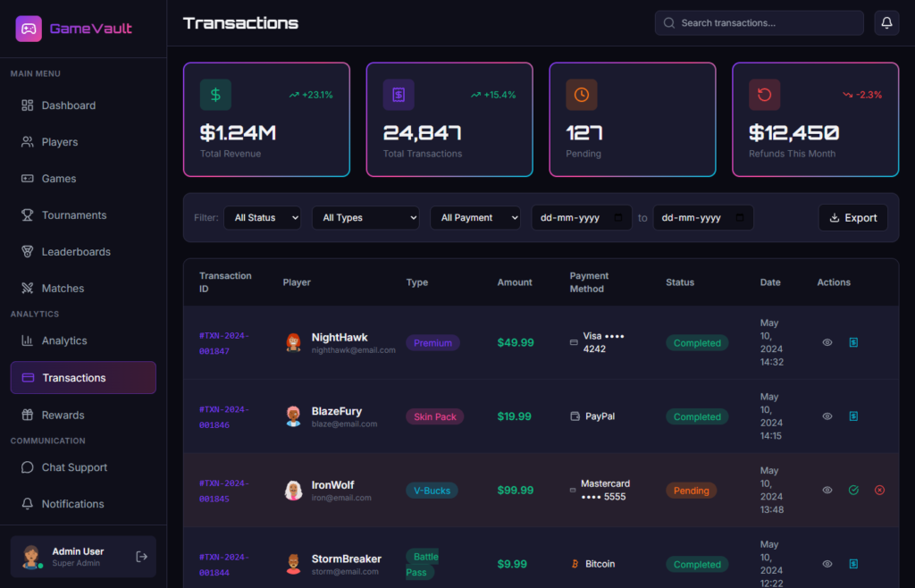
Task: Click the green dollar Total Revenue icon
Action: point(215,95)
